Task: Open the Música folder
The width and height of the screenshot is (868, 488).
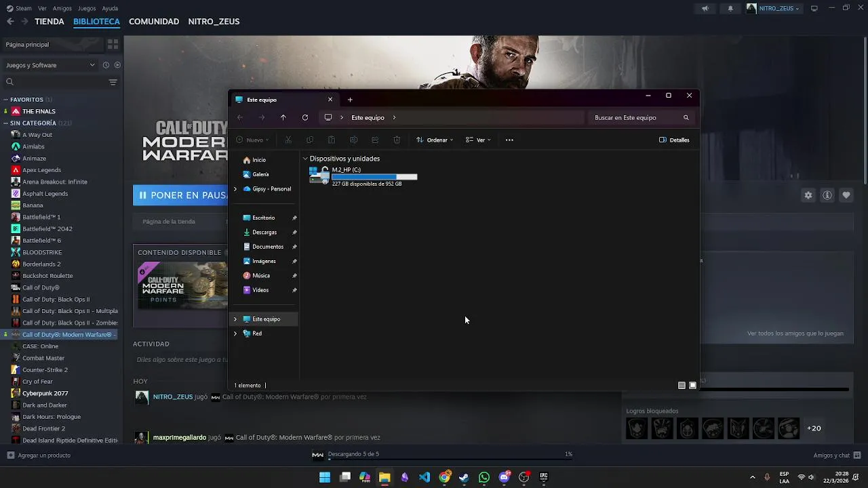Action: tap(261, 275)
